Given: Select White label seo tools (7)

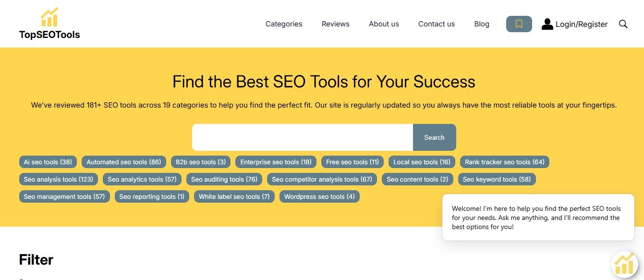Looking at the screenshot, I should tap(234, 196).
